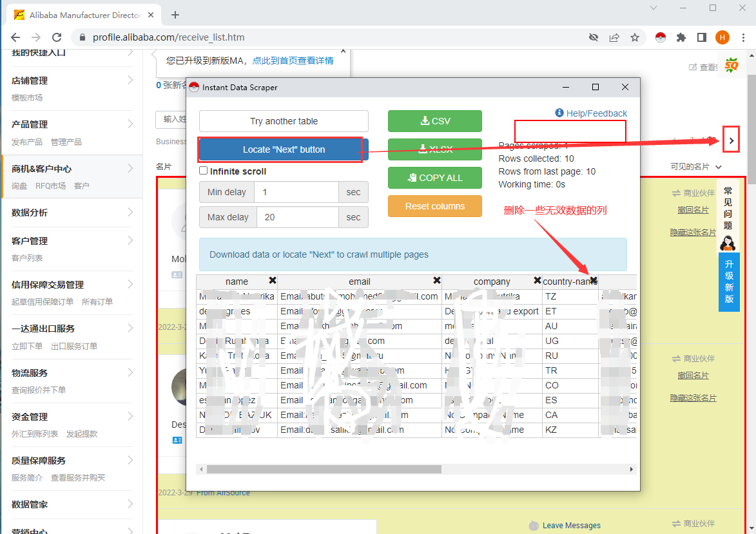Reload the page using refresh icon

pos(57,37)
